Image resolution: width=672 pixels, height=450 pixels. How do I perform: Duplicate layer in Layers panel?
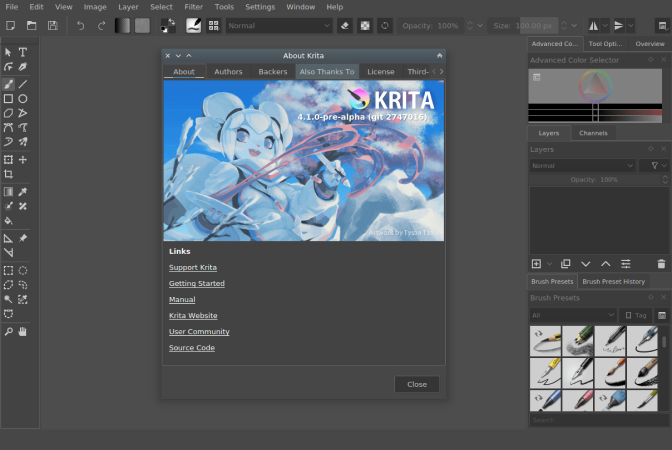566,264
